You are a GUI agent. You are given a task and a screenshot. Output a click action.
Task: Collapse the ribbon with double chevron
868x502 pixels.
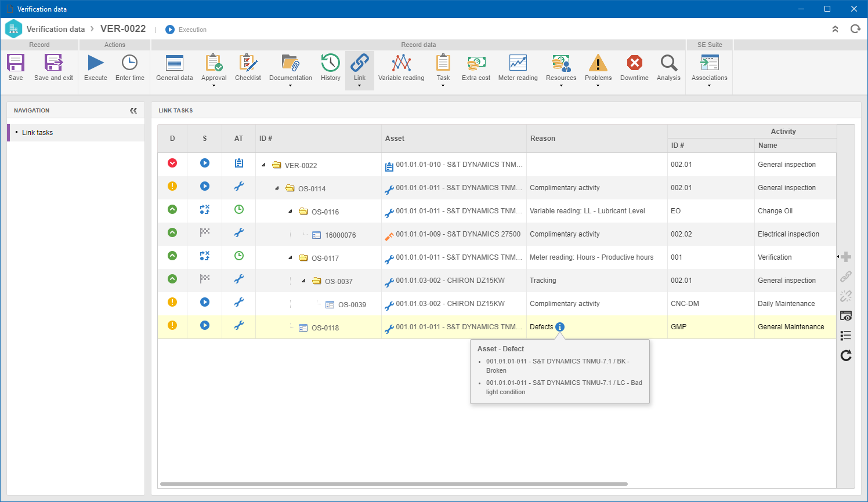click(835, 29)
